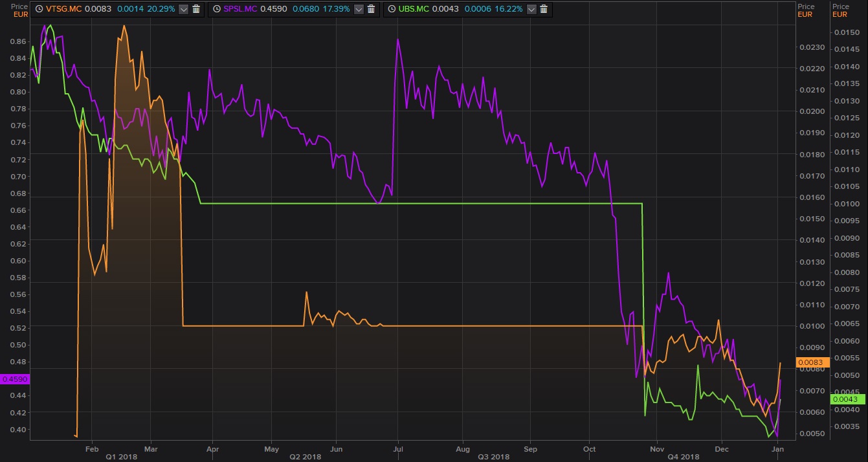Click the clock icon beside VTSG.MC
This screenshot has height=462, width=868.
click(39, 9)
